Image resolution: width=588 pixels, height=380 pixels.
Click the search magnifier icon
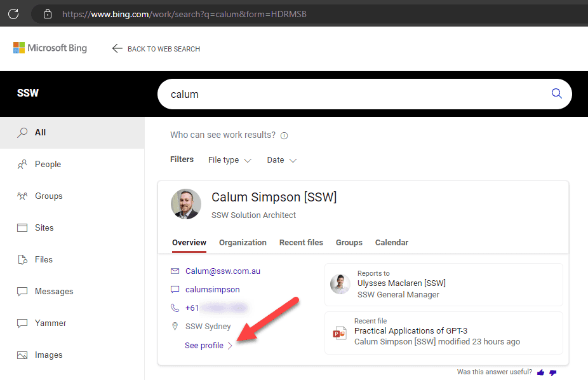click(556, 93)
